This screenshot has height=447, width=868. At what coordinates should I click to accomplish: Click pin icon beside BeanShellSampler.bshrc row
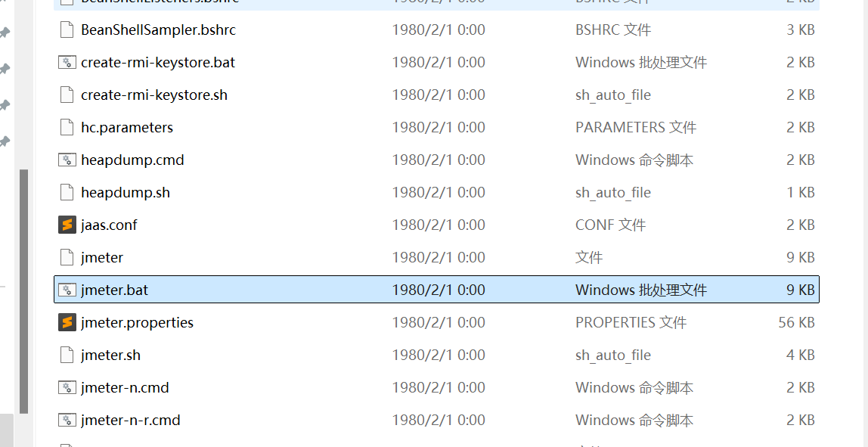click(5, 33)
